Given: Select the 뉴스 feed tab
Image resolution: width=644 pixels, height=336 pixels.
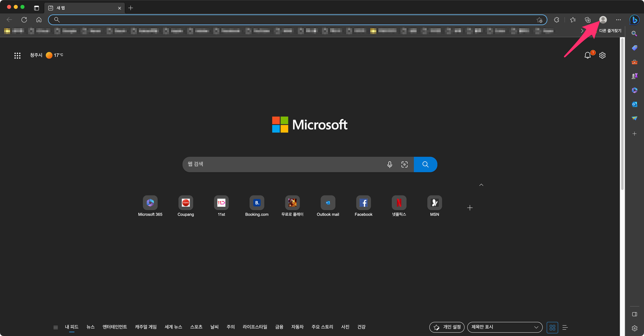Looking at the screenshot, I should (x=91, y=327).
